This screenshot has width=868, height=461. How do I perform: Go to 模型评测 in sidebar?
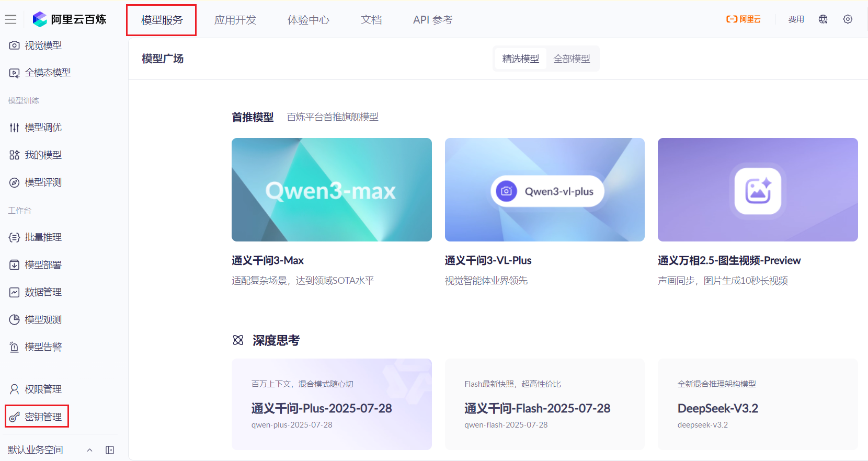(43, 182)
